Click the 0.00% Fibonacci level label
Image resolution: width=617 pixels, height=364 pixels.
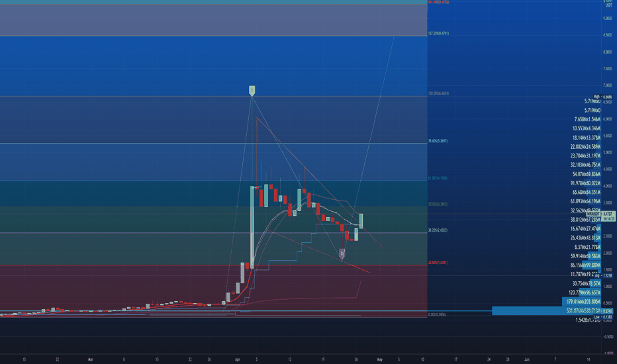coord(437,315)
